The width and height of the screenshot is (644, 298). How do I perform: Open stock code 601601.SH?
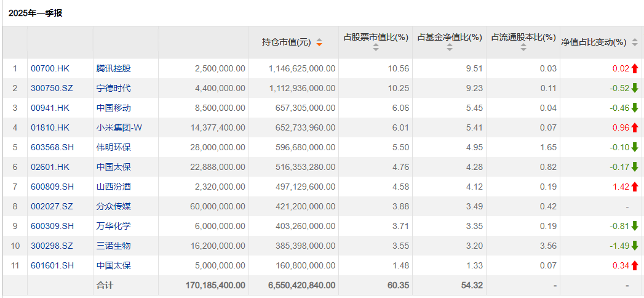click(52, 266)
